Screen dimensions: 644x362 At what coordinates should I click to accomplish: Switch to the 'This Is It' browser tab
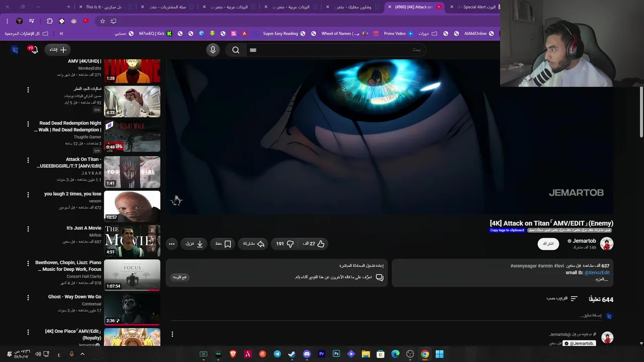click(106, 7)
